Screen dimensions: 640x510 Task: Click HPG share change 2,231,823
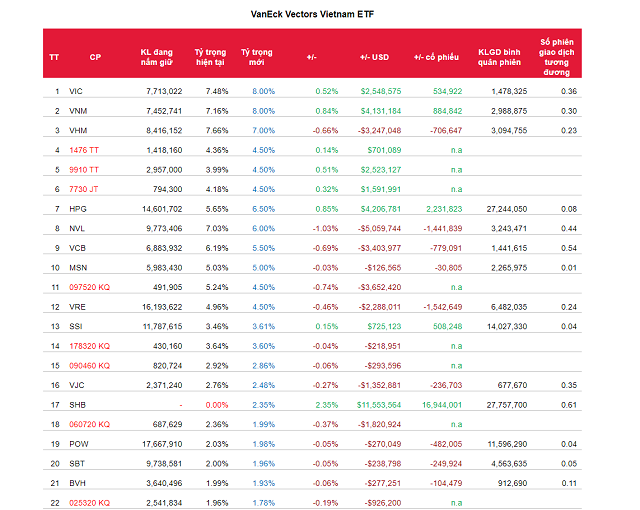click(x=444, y=209)
